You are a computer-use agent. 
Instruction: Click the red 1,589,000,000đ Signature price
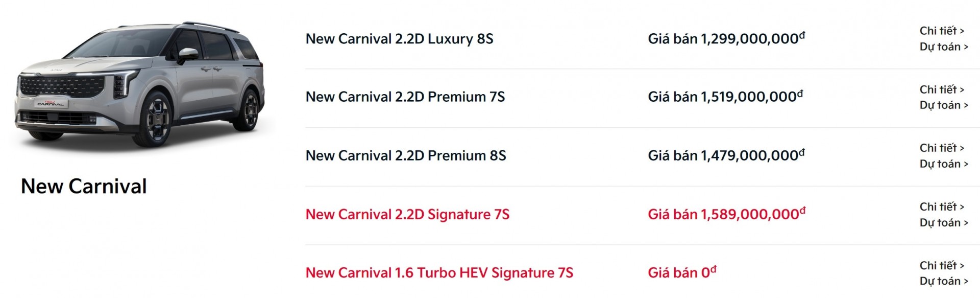726,214
